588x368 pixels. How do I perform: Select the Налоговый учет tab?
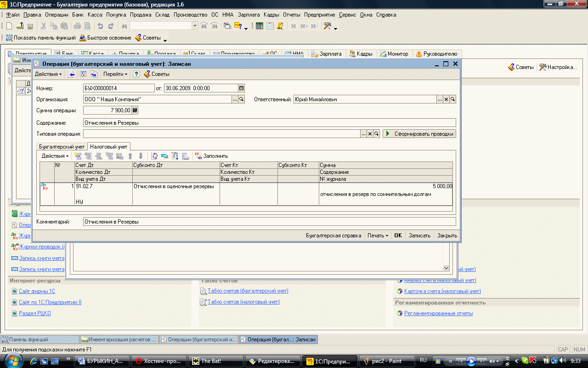point(109,147)
